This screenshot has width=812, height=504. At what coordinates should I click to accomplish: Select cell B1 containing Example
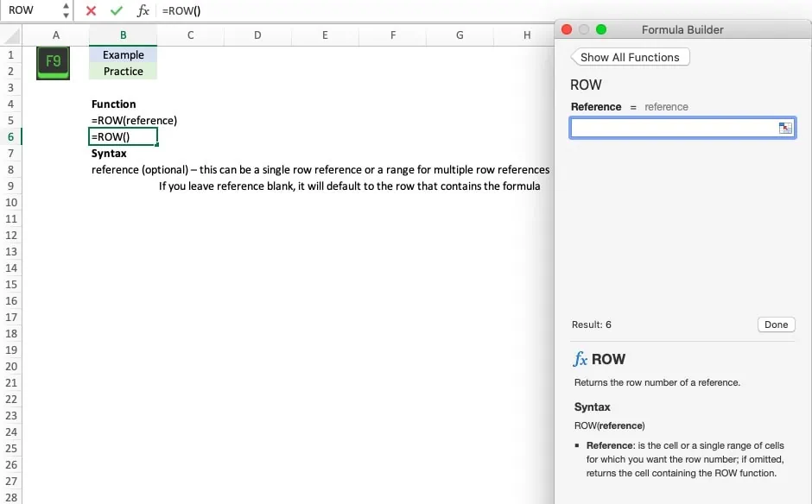pos(122,54)
